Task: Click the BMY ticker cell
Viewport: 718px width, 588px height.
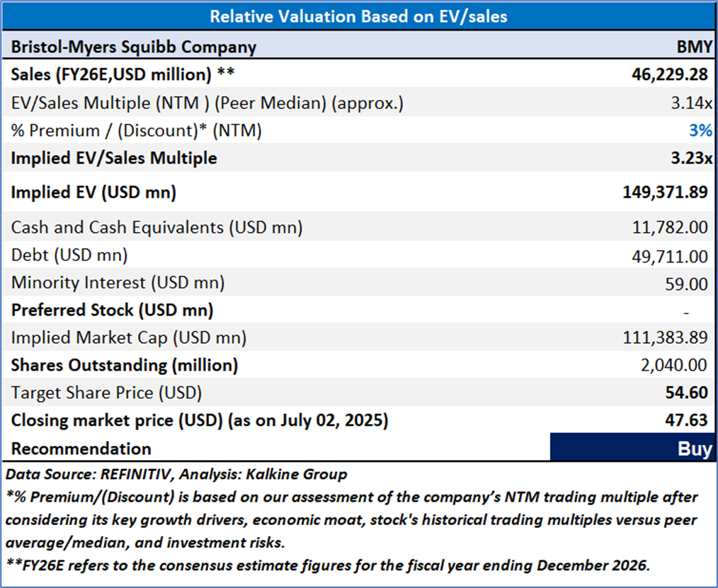Action: coord(693,47)
